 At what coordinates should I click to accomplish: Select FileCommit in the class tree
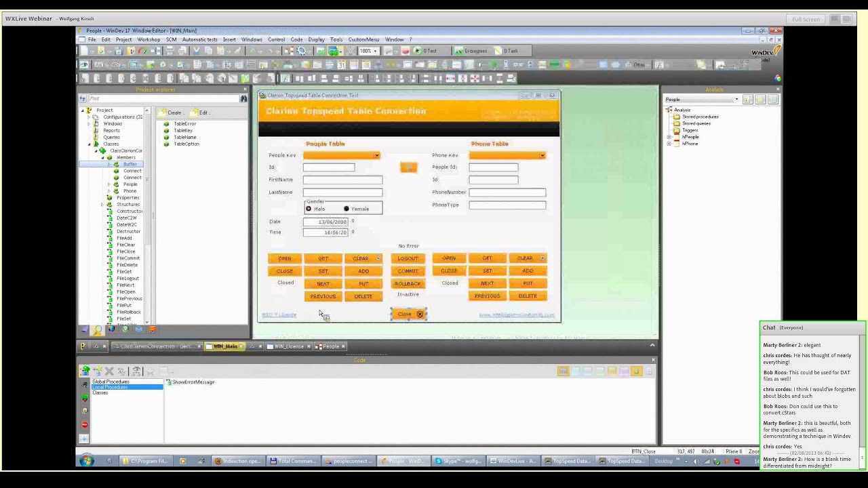[127, 258]
